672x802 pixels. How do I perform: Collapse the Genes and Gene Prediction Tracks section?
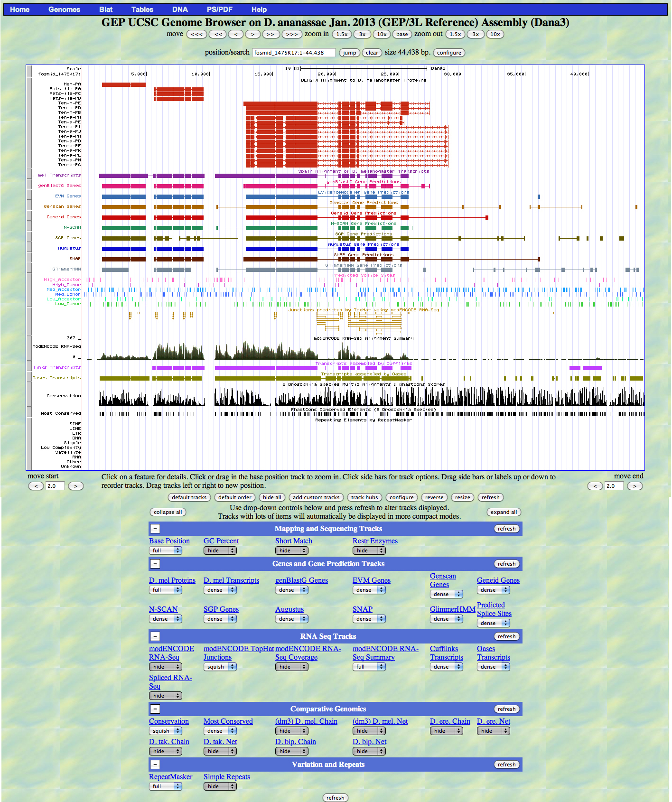pos(156,564)
